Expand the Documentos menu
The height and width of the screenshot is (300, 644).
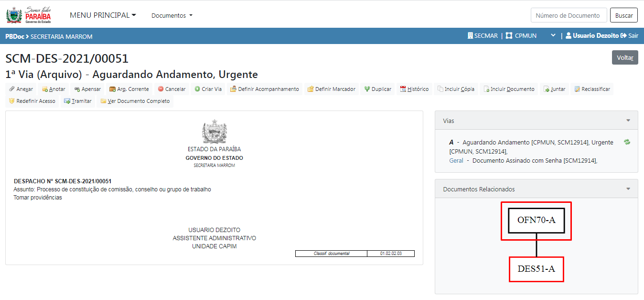click(x=172, y=16)
